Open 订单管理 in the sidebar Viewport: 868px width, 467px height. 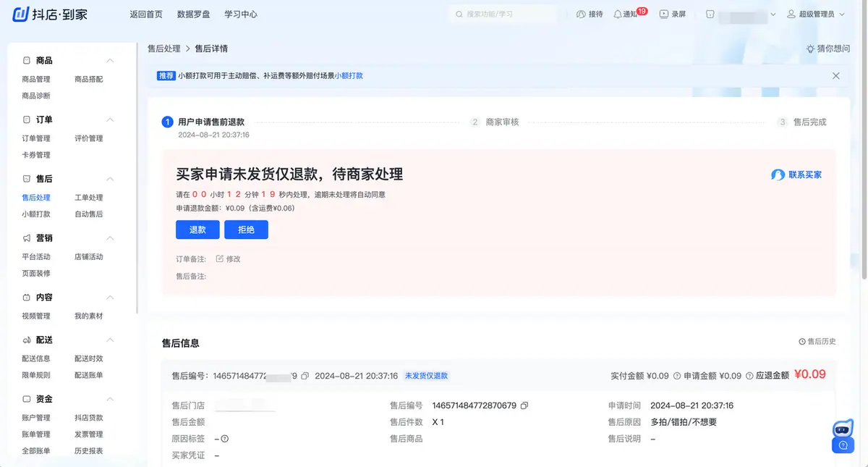(36, 138)
